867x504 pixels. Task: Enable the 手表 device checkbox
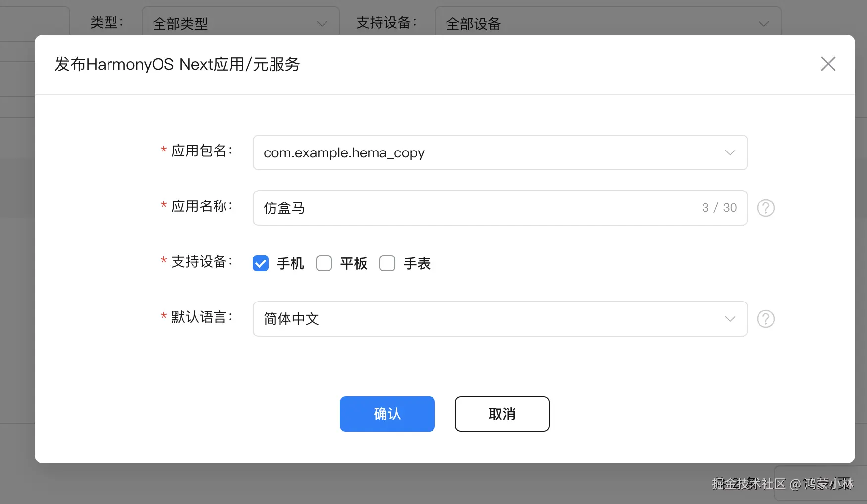[387, 263]
